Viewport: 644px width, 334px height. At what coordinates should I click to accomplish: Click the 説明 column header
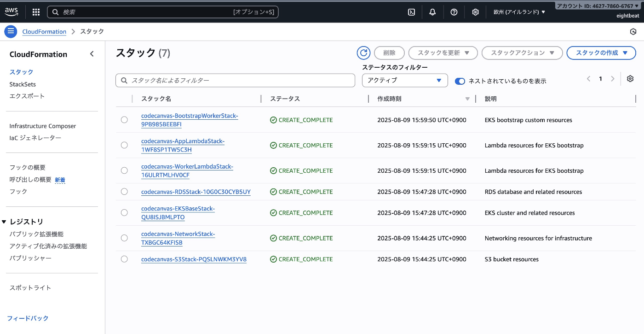coord(491,99)
